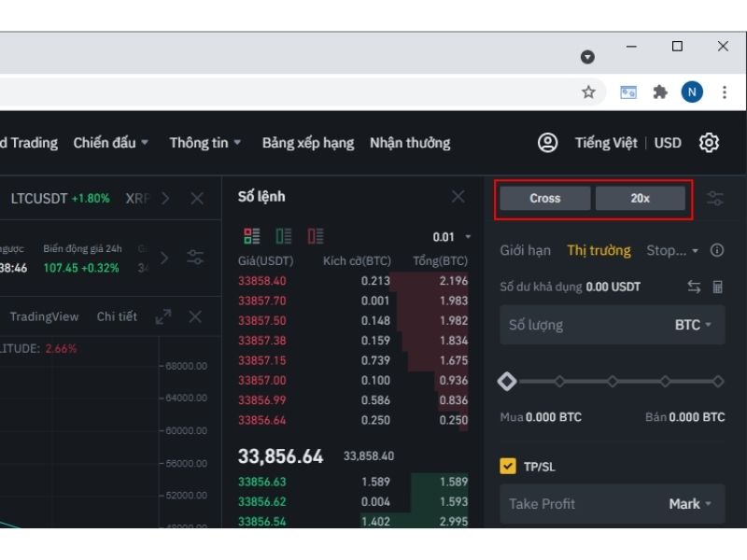Click the position size slider handle

[x=507, y=381]
